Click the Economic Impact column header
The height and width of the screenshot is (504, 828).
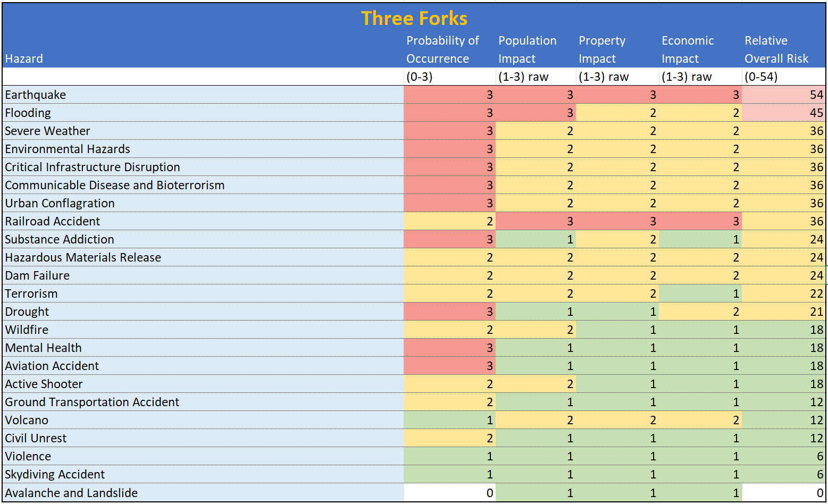(x=688, y=49)
